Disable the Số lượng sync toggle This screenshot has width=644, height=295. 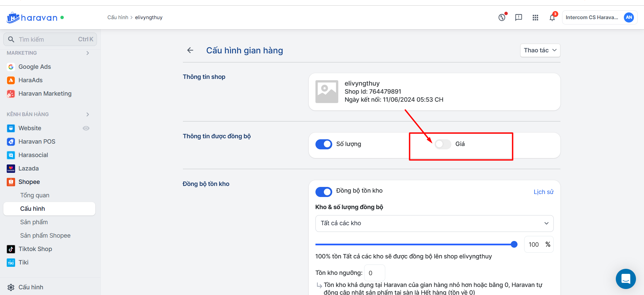coord(324,144)
